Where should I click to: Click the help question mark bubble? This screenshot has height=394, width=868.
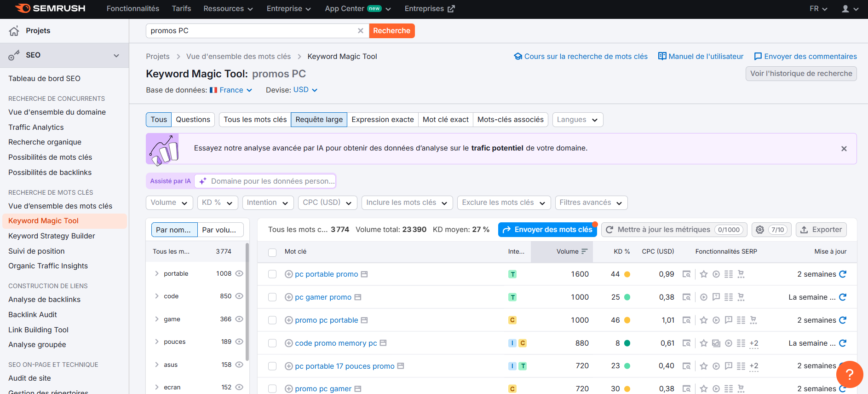(x=850, y=374)
